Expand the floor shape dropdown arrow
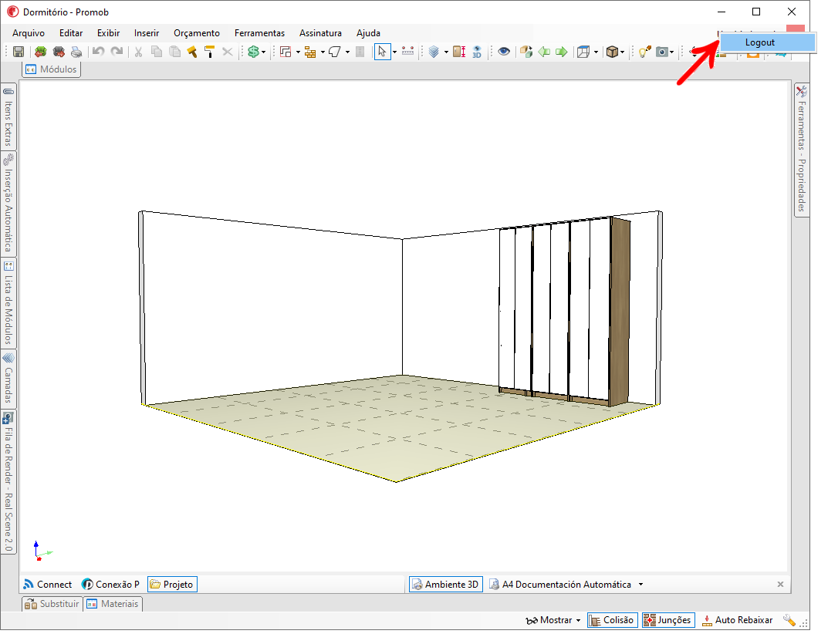828x644 pixels. 347,52
